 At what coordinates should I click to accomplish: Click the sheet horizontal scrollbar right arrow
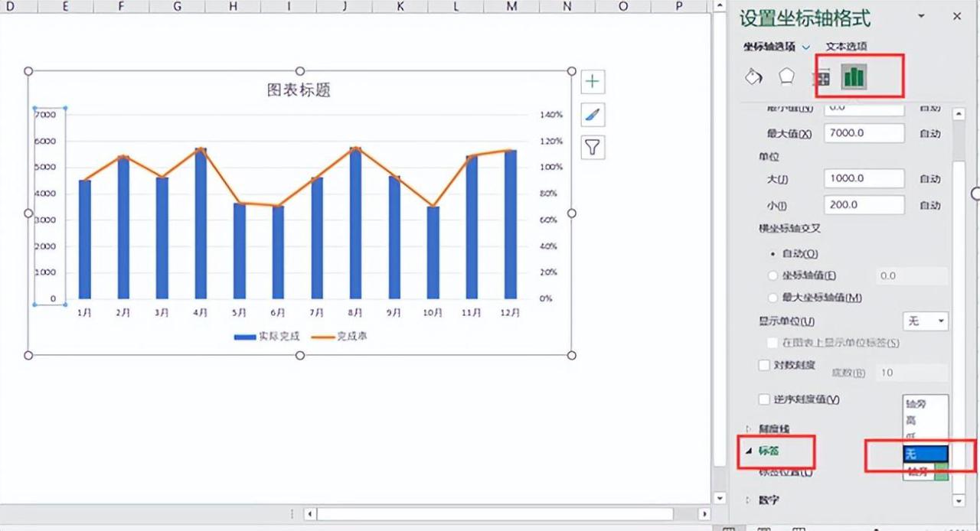pyautogui.click(x=704, y=514)
